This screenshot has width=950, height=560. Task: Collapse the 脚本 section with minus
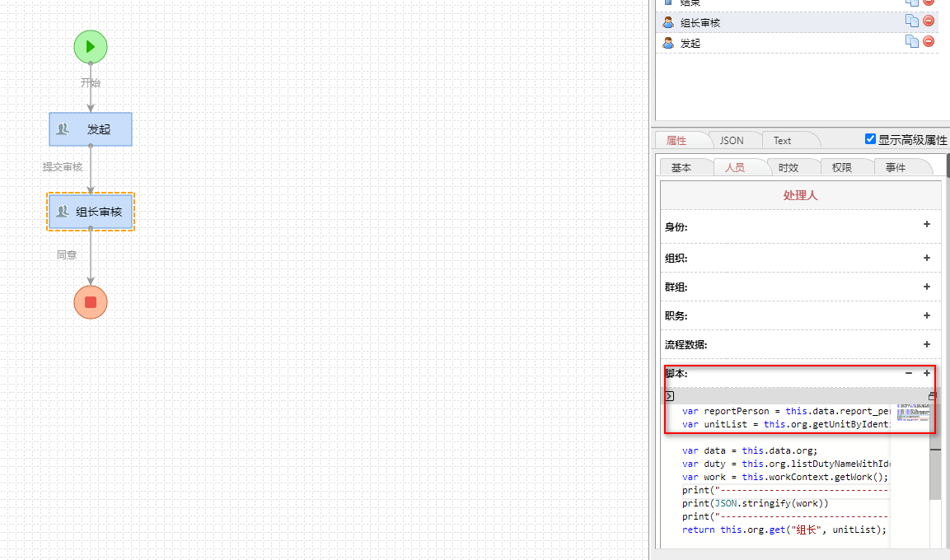909,373
